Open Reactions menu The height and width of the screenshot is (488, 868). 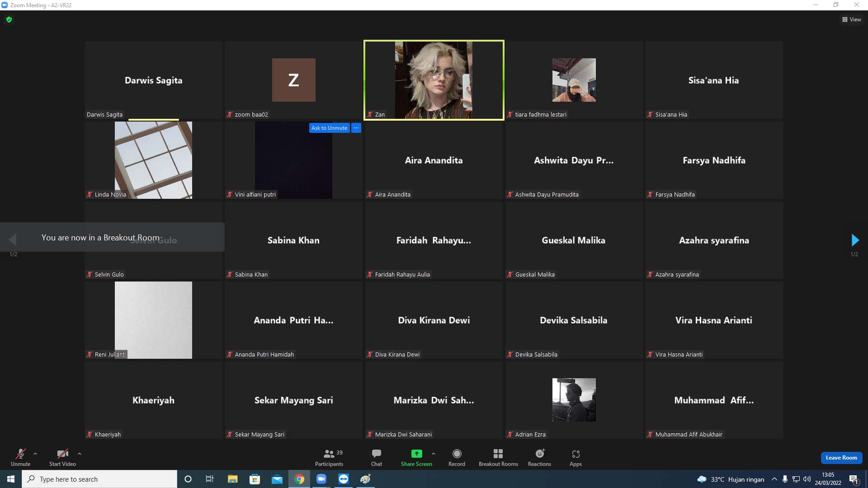coord(539,457)
